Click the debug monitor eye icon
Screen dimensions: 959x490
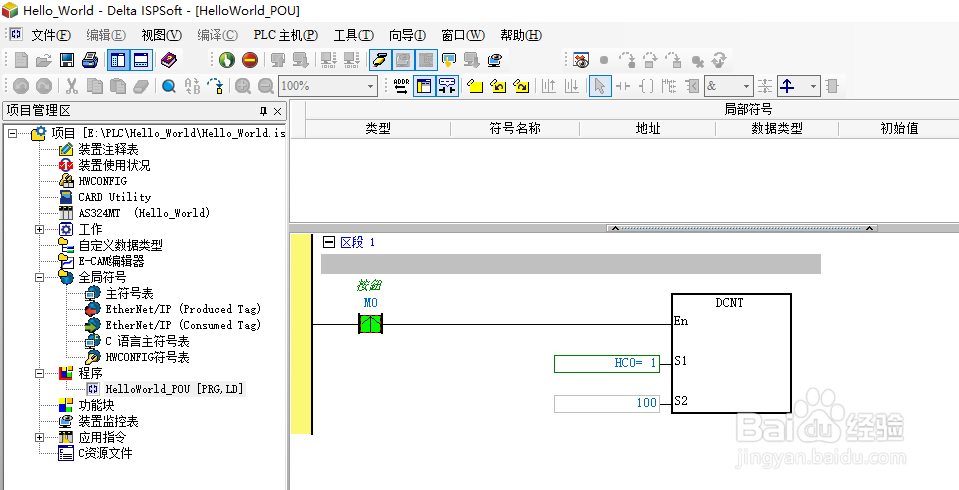tap(581, 60)
